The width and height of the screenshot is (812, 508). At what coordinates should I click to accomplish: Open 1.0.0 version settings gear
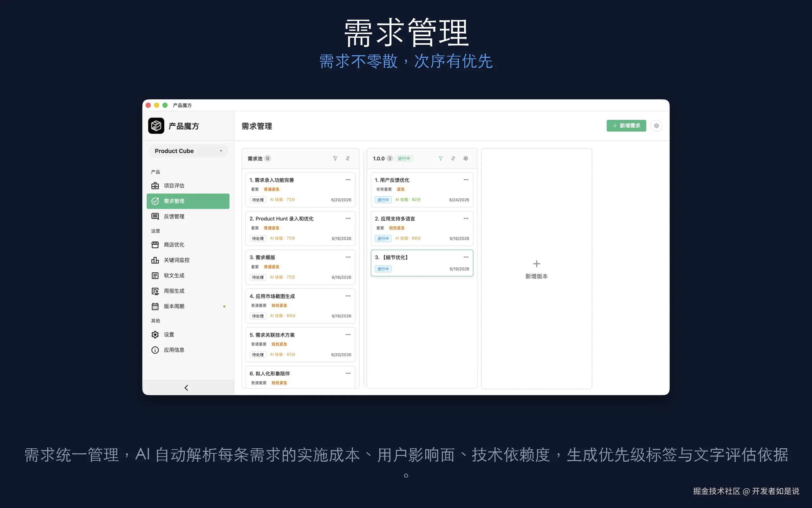pos(466,158)
